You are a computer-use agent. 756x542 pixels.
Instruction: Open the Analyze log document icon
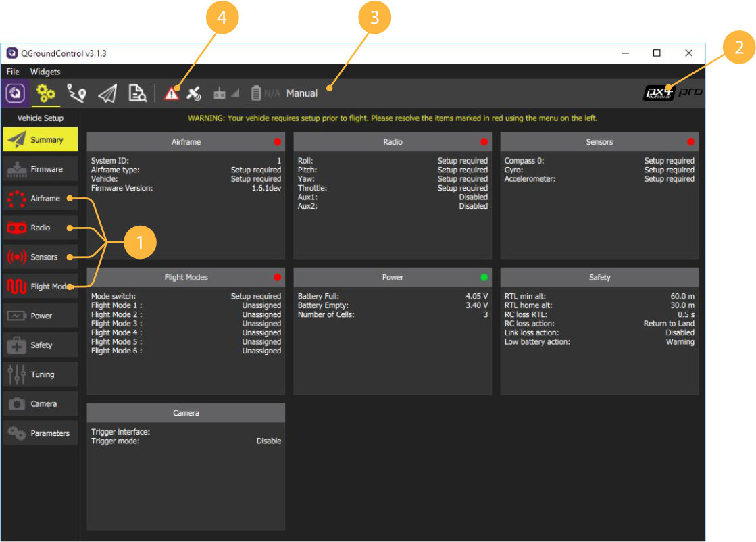coord(137,93)
